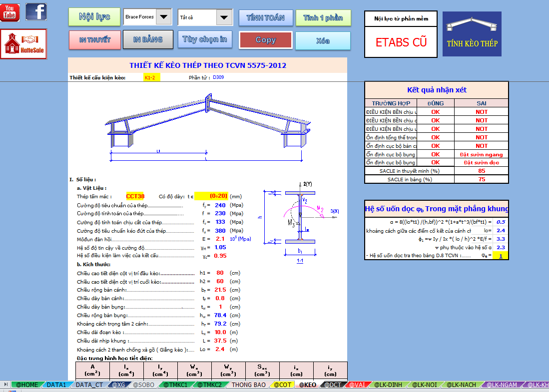
Task: Select the D309 element value
Action: [218, 77]
